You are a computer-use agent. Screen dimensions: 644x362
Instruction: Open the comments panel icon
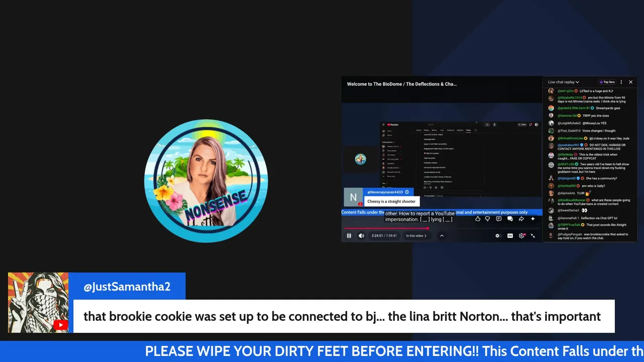pyautogui.click(x=499, y=219)
